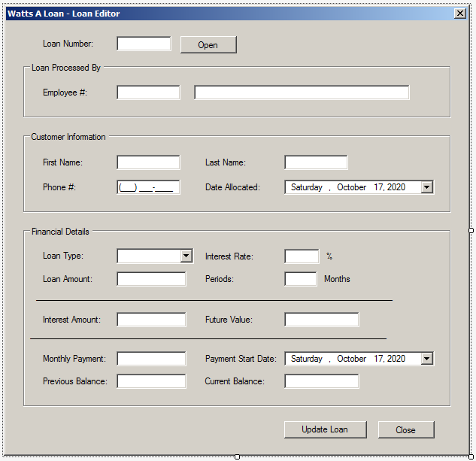Select the Interest Amount field
Screen dimensions: 476x461
151,320
